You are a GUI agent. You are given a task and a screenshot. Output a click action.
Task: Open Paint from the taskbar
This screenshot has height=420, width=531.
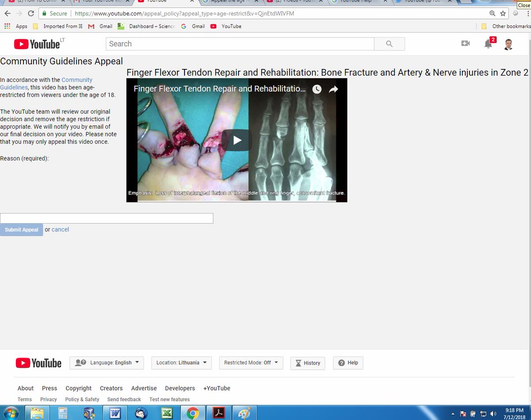(244, 413)
